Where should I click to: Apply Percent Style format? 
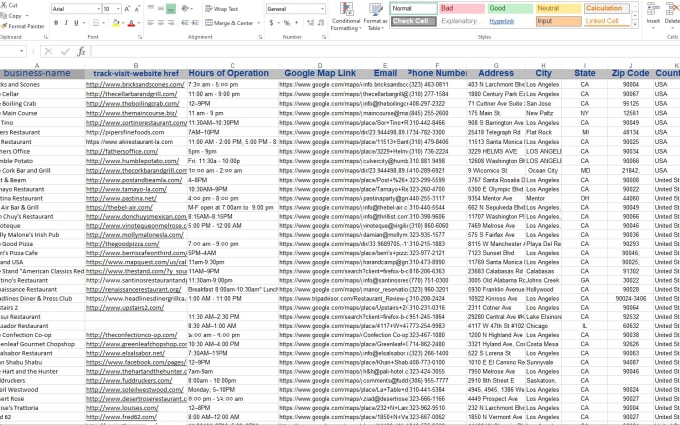(x=287, y=23)
